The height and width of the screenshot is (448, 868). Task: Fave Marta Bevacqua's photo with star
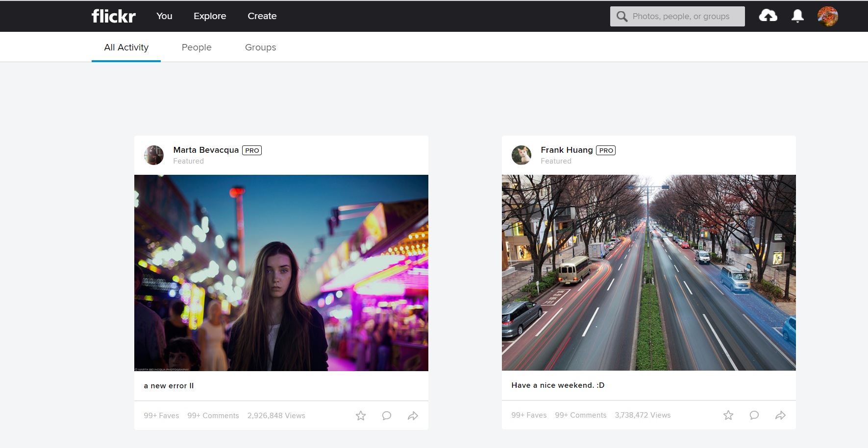point(361,416)
